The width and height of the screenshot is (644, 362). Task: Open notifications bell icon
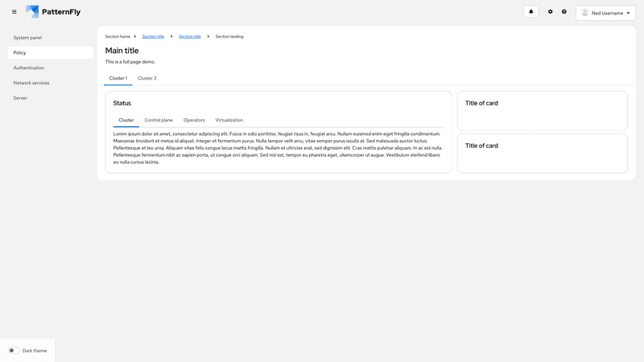(530, 12)
